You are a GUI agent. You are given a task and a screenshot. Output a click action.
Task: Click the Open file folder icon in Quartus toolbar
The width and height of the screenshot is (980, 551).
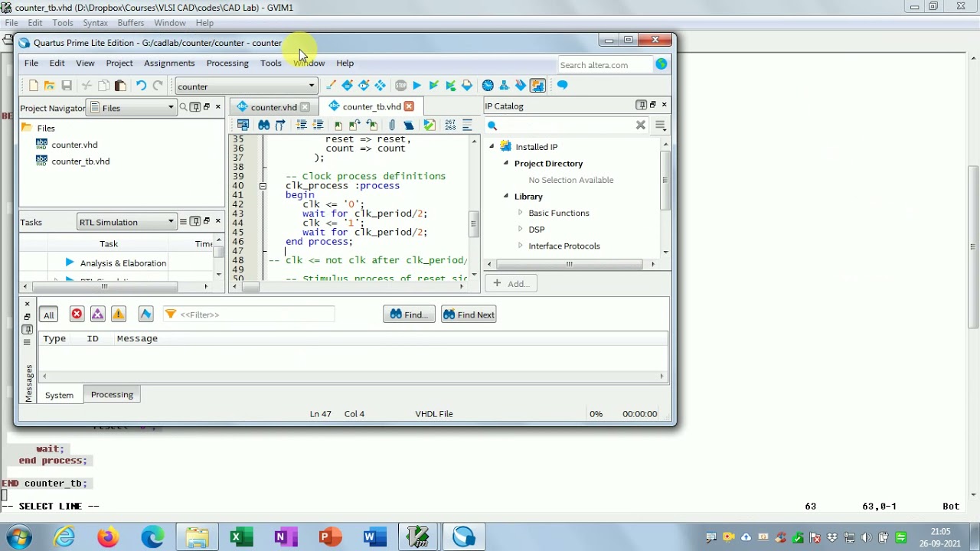coord(50,86)
